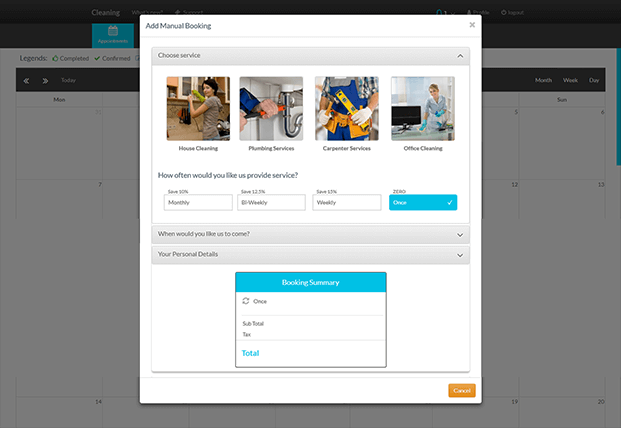This screenshot has height=428, width=621.
Task: Go to previous month with double-left arrow
Action: coord(26,81)
